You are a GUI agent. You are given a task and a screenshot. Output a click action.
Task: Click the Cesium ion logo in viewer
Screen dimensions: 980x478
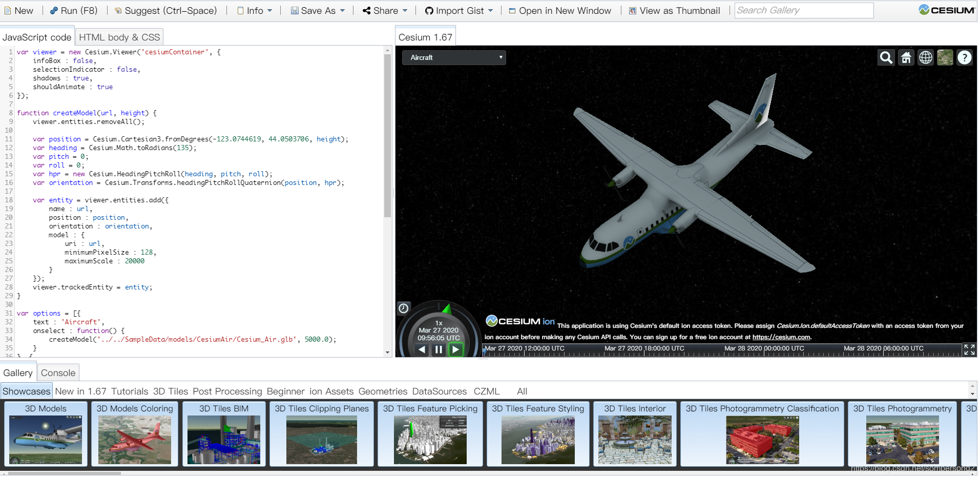[x=520, y=321]
